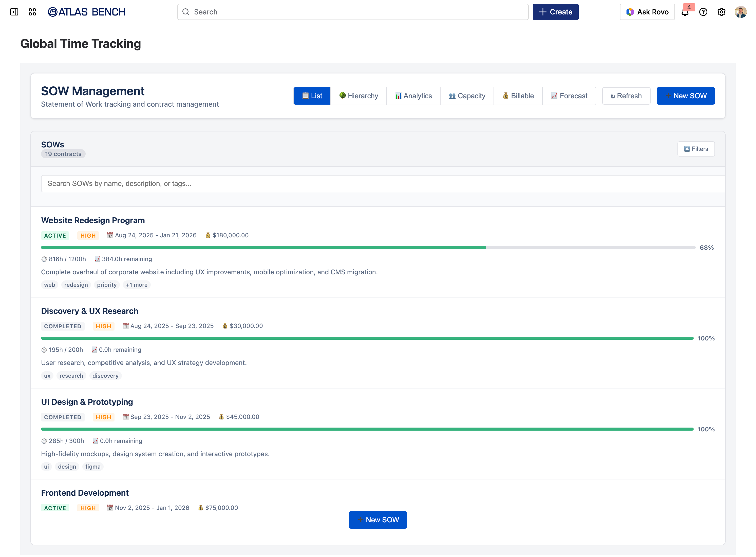Click the top-right New SOW button
This screenshot has width=756, height=557.
tap(686, 96)
